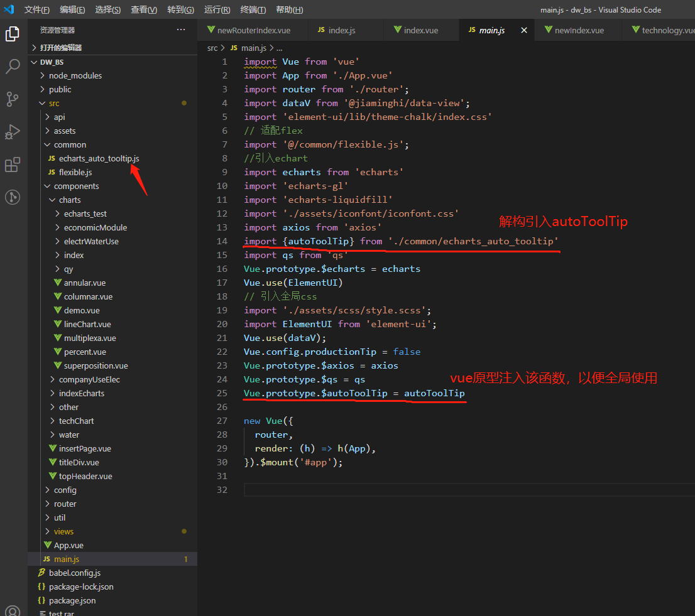
Task: Open 编辑(E) menu
Action: pos(72,10)
